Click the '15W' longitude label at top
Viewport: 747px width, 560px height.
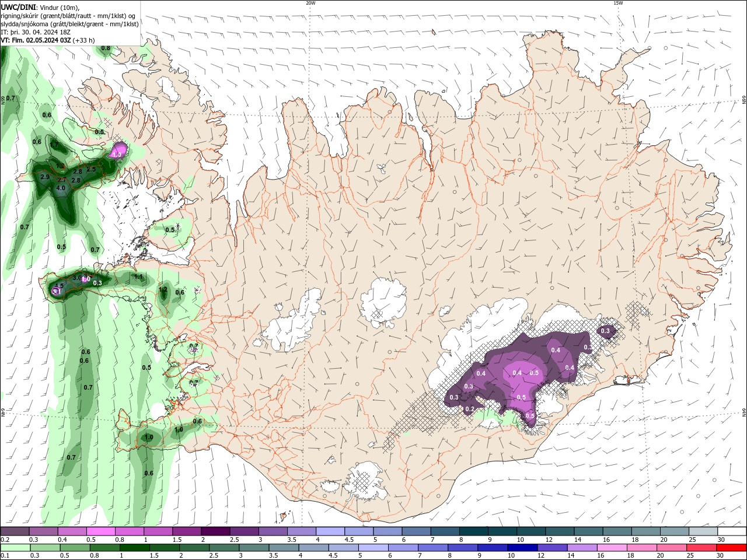pos(618,3)
